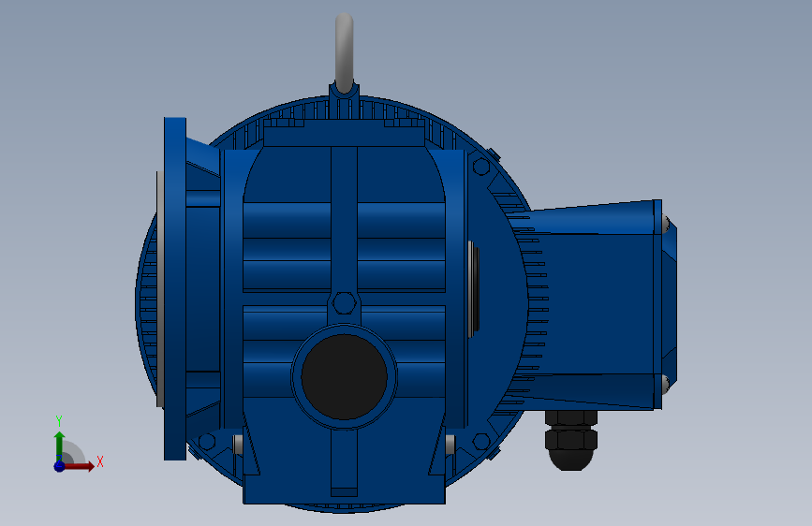Select the upper screw on terminal box cover
This screenshot has width=812, height=526.
pos(666,224)
